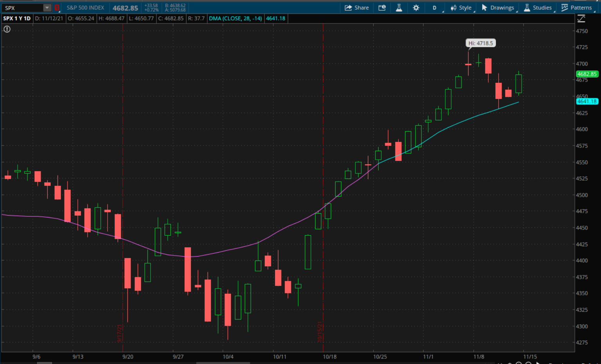Open the flask studies quick-edit icon
Image resolution: width=601 pixels, height=364 pixels.
point(399,8)
